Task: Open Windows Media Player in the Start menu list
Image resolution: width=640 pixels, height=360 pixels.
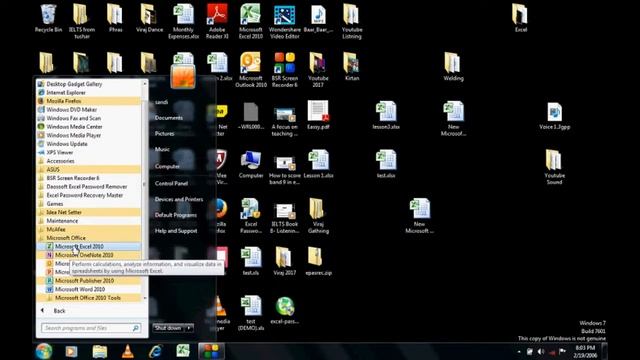Action: tap(89, 135)
